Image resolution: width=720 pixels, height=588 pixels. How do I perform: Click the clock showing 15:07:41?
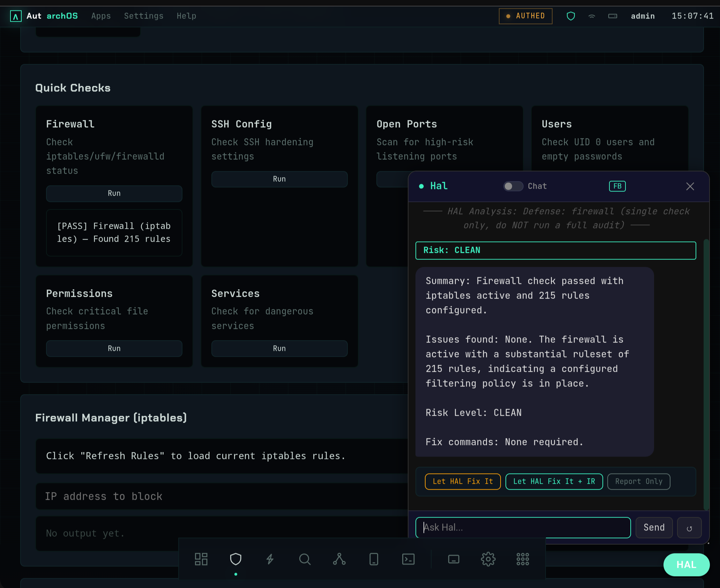[692, 16]
